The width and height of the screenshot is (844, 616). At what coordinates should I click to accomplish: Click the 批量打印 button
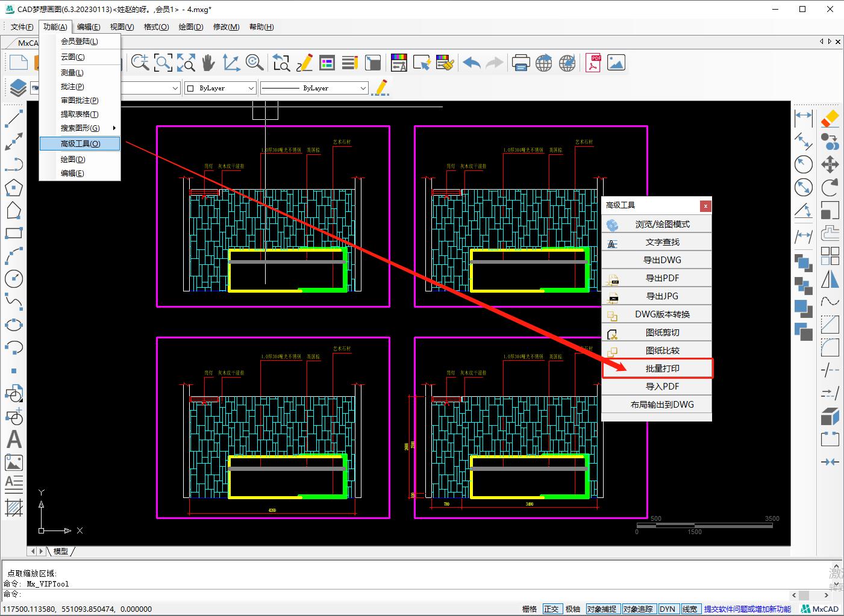coord(657,369)
